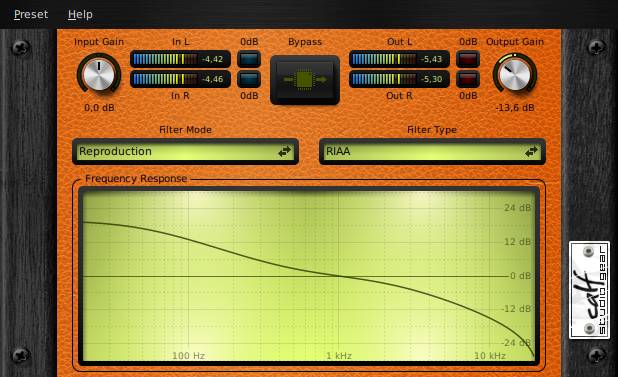
Task: Click the In R 0dB clip indicator
Action: tap(249, 79)
